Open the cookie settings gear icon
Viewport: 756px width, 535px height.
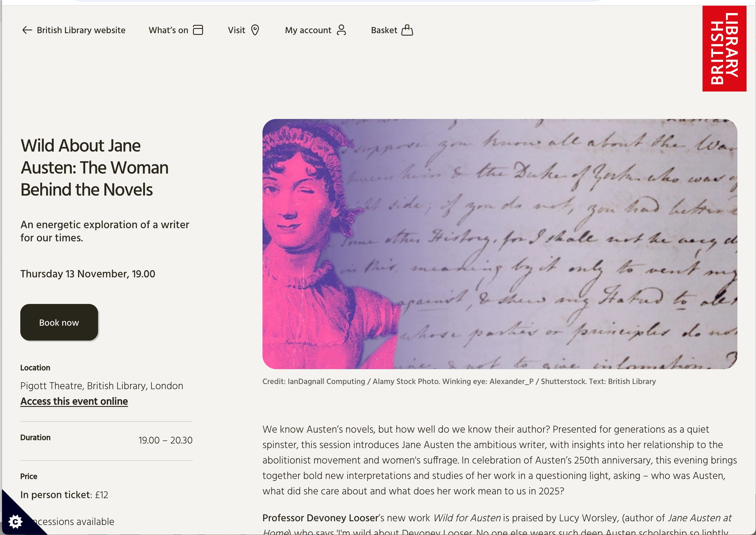[x=15, y=522]
